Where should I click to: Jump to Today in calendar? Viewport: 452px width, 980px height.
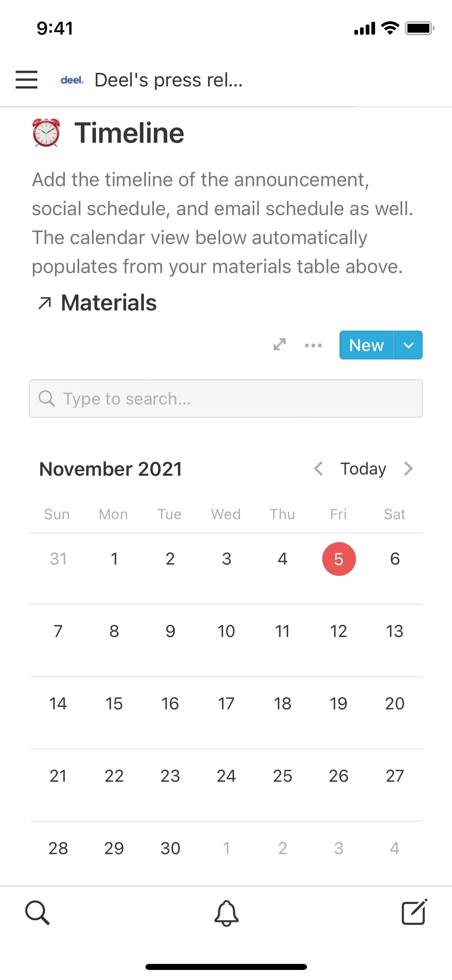(x=363, y=468)
